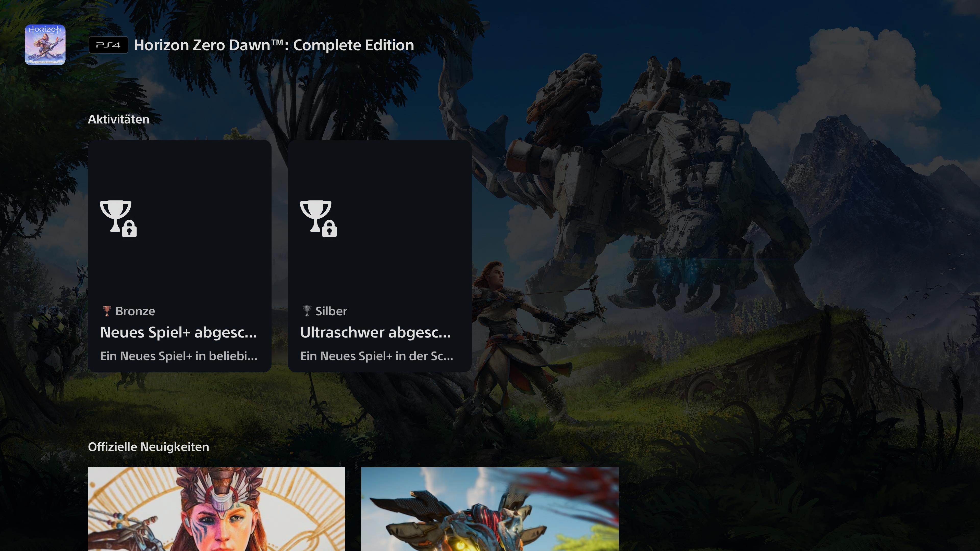Open the Horizon Zero Dawn game icon
The image size is (980, 551).
coord(45,45)
